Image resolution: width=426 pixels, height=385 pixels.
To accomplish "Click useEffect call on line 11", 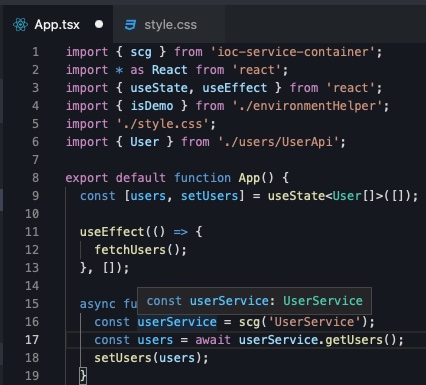I will [x=112, y=232].
